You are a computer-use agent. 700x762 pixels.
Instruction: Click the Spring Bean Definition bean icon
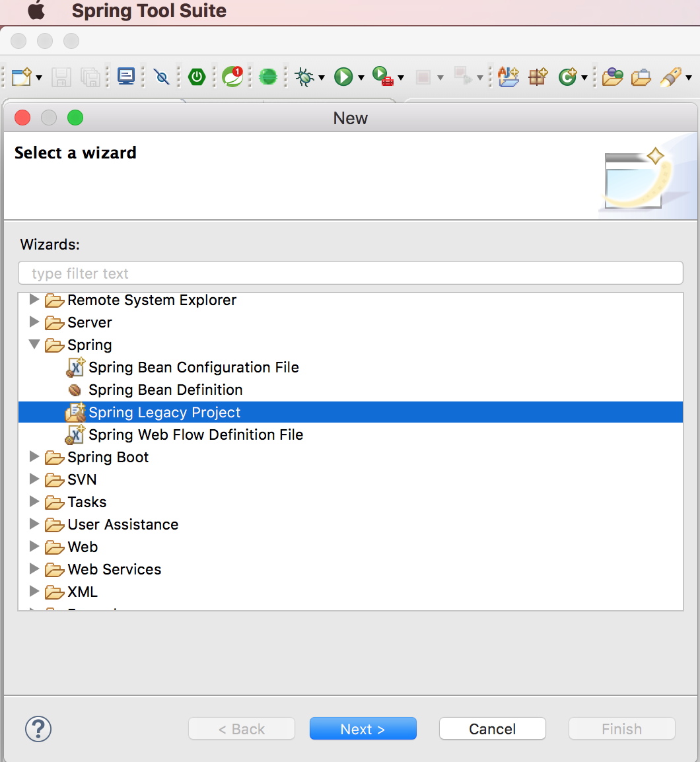[x=75, y=390]
